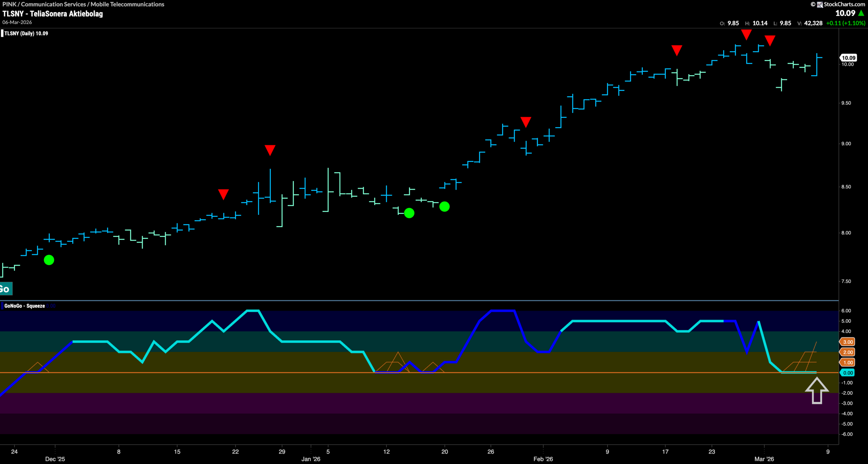Viewport: 868px width, 464px height.
Task: Click the Mobile Telecommunications breadcrumb text
Action: [127, 4]
